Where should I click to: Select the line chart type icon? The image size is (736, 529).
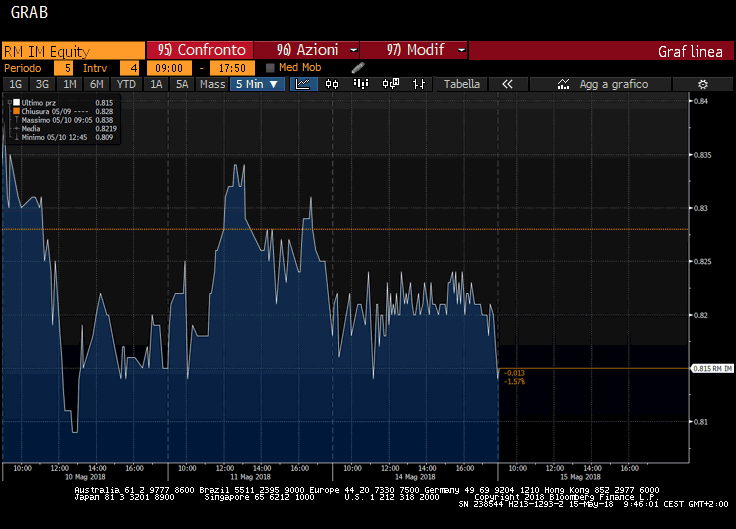coord(303,84)
